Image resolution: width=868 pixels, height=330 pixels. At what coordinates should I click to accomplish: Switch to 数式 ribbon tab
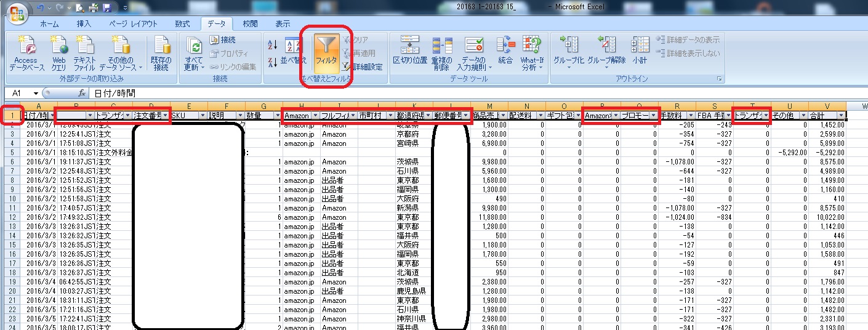point(182,24)
